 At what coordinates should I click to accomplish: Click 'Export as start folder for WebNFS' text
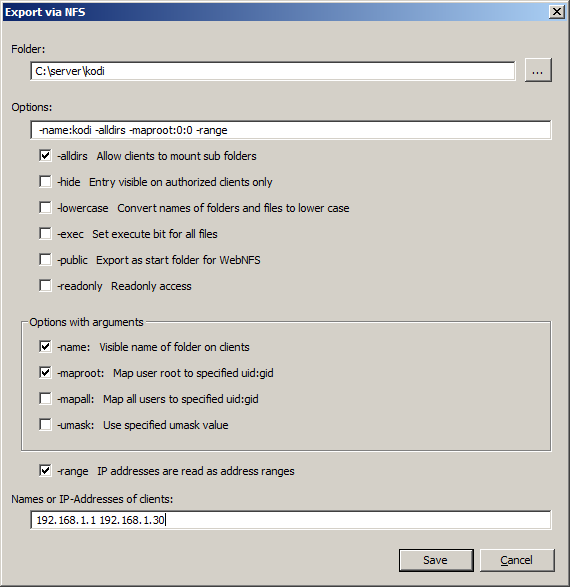178,260
